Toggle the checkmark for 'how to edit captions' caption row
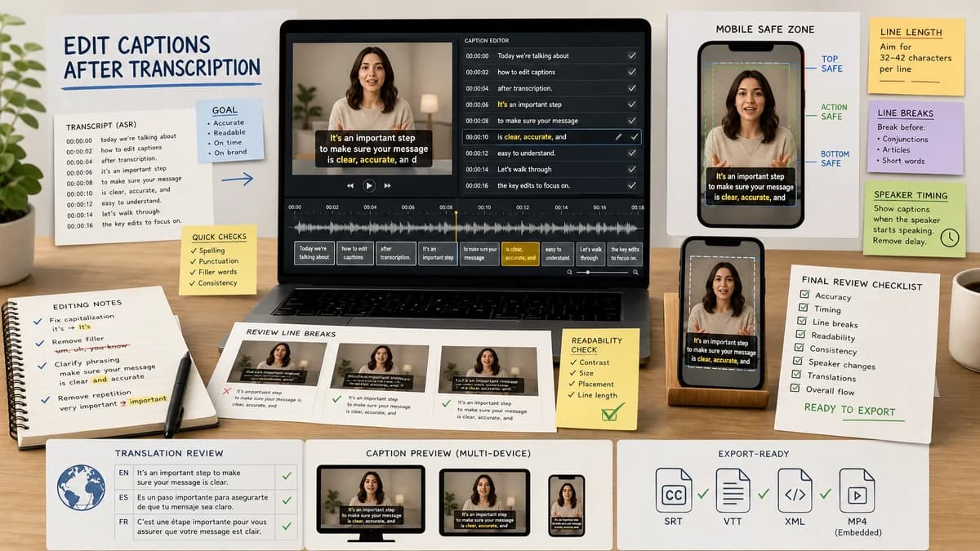This screenshot has width=980, height=551. 631,72
